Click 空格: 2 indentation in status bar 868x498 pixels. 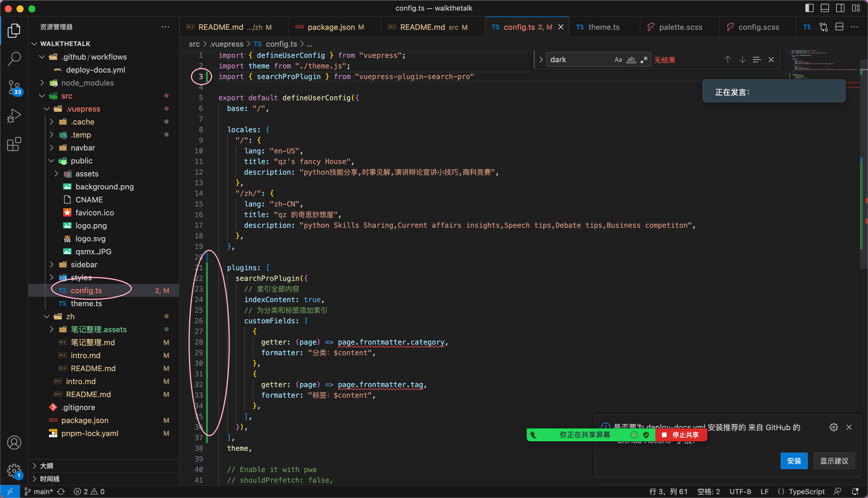708,492
